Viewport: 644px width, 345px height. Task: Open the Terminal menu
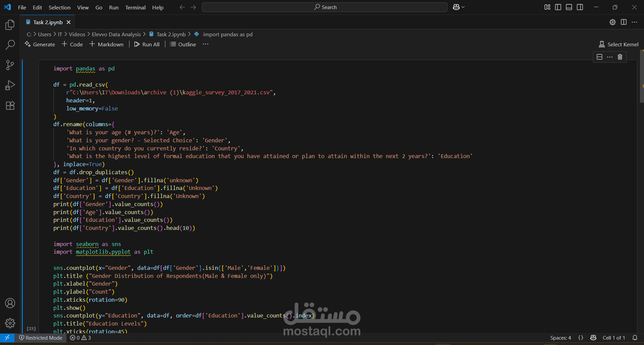(x=136, y=7)
